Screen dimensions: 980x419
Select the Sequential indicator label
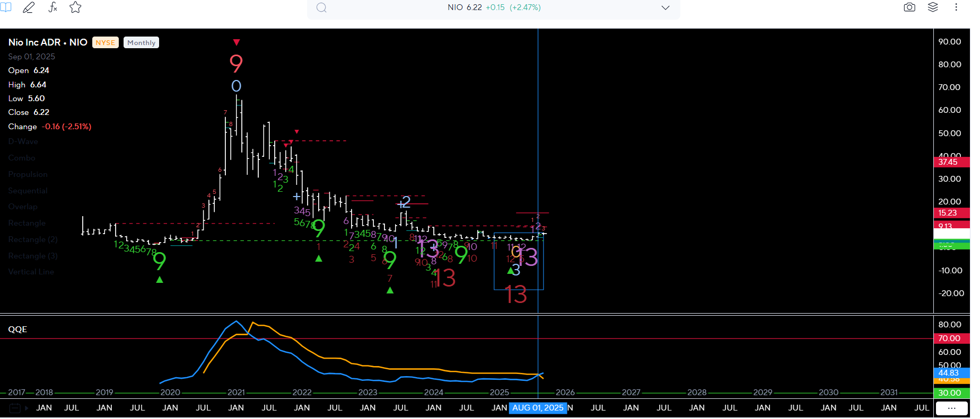pyautogui.click(x=28, y=191)
